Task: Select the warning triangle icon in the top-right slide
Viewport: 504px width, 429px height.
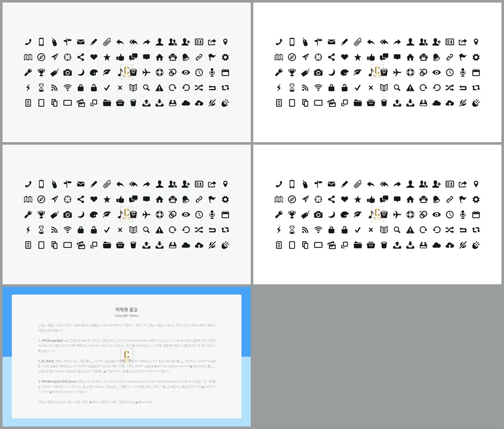Action: pos(410,87)
